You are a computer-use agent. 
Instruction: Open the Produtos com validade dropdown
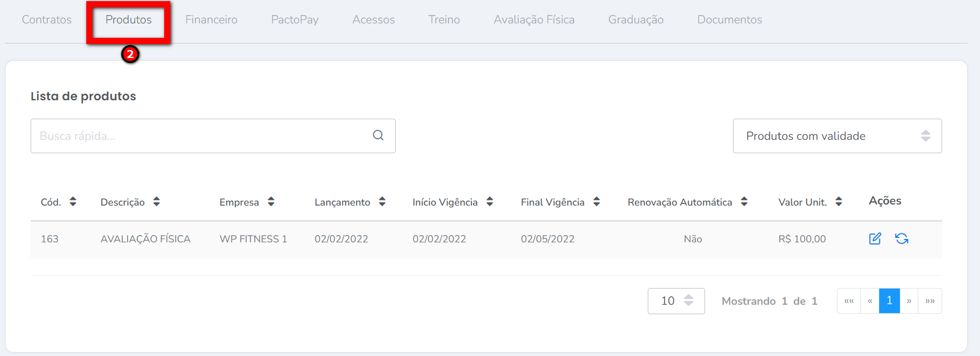click(x=836, y=136)
